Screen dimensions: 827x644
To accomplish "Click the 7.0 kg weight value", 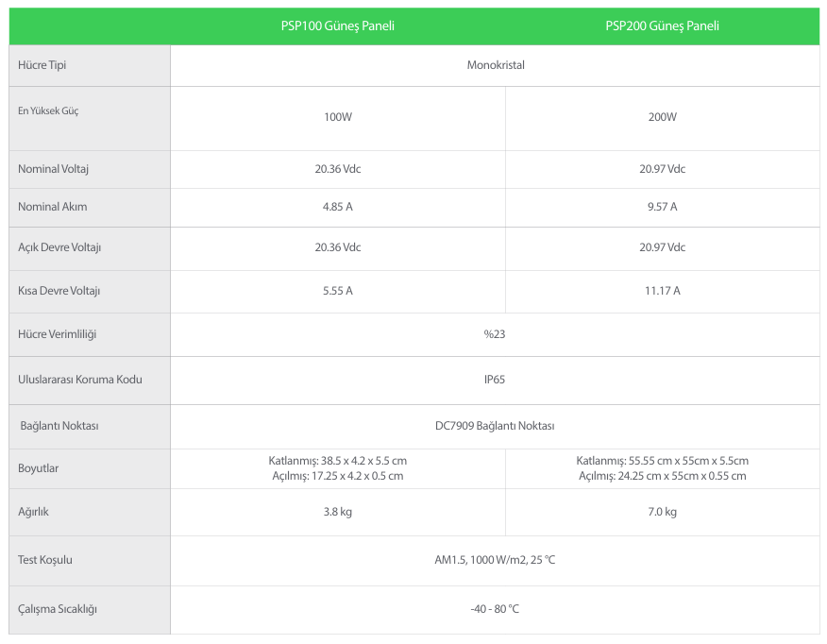I will pos(662,512).
